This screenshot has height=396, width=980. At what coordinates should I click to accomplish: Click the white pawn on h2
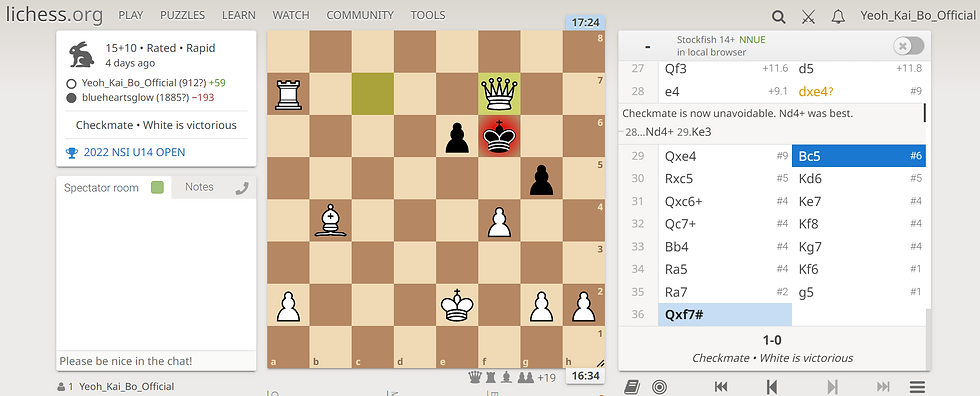(584, 305)
